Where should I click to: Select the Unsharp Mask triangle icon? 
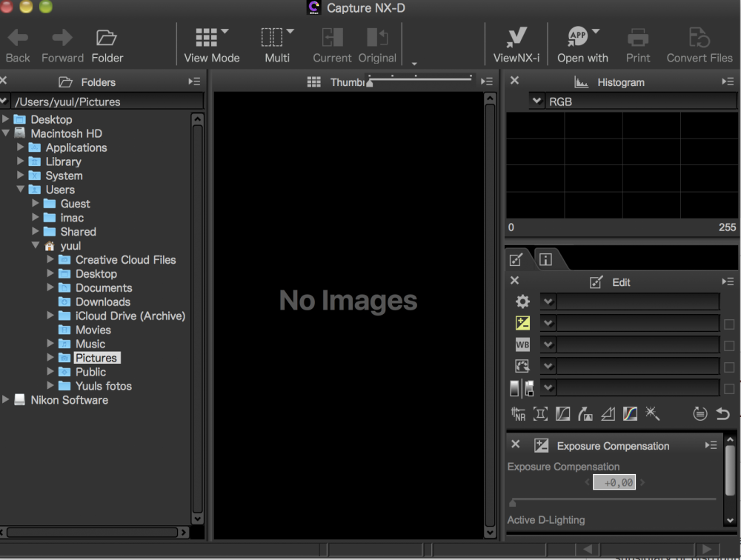pyautogui.click(x=608, y=414)
